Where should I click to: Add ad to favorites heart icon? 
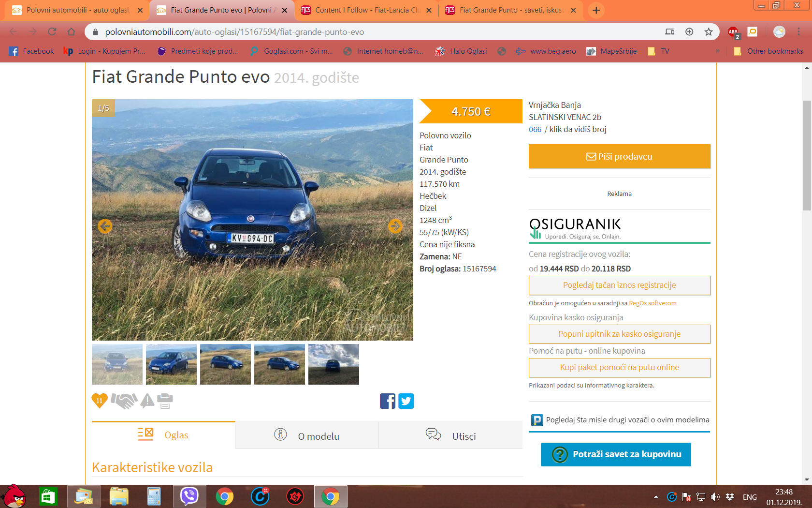(x=100, y=401)
